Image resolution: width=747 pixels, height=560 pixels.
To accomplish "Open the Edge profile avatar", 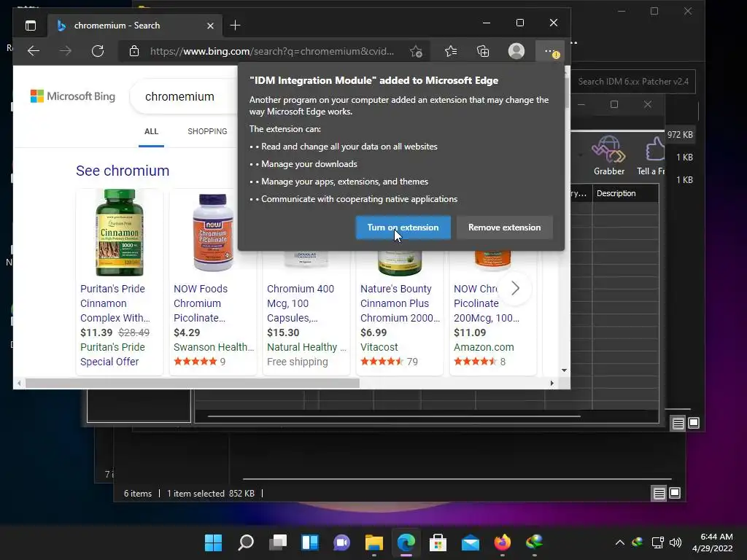I will point(516,51).
